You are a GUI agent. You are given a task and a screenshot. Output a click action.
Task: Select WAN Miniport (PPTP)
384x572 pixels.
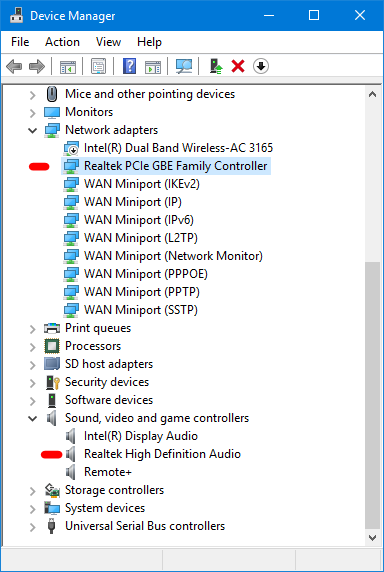142,292
